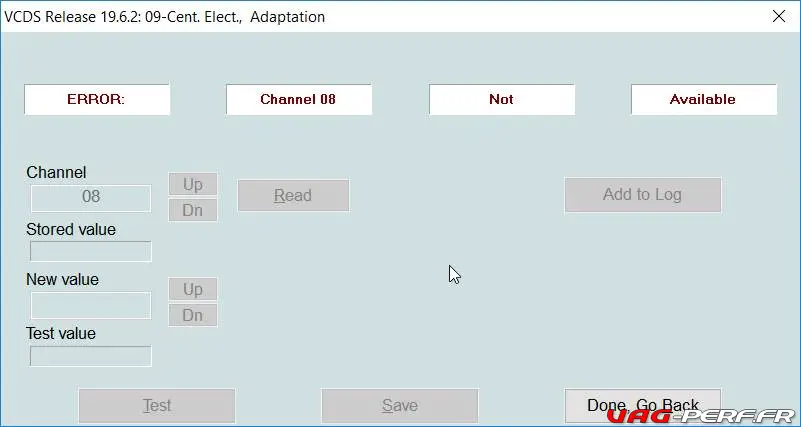Click the Available status box
The width and height of the screenshot is (801, 427).
tap(704, 100)
